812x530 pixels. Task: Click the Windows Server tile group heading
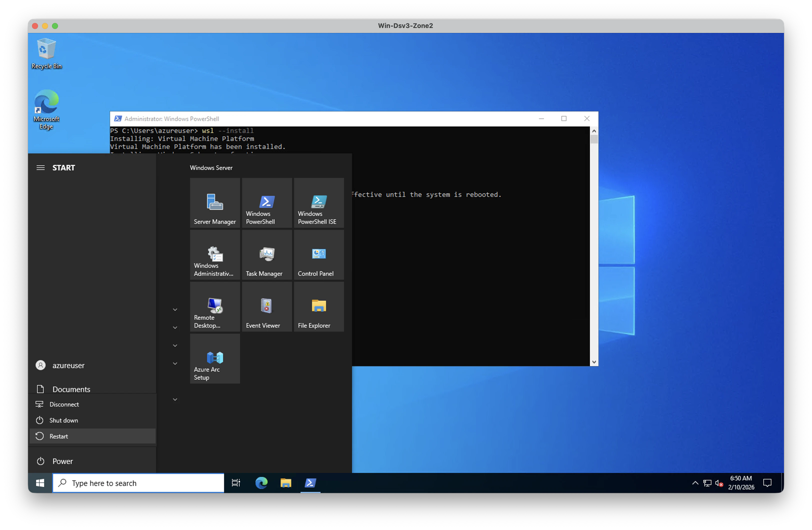click(211, 168)
